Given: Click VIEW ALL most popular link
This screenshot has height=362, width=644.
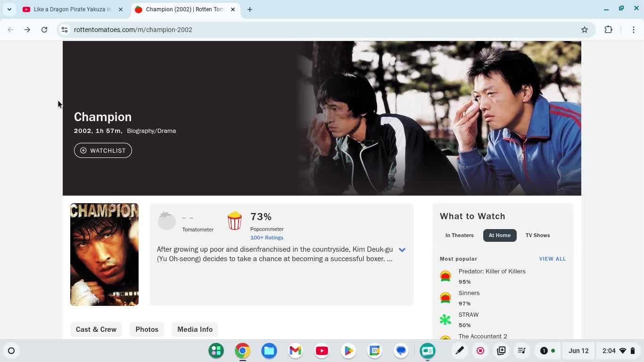Looking at the screenshot, I should pos(553,259).
